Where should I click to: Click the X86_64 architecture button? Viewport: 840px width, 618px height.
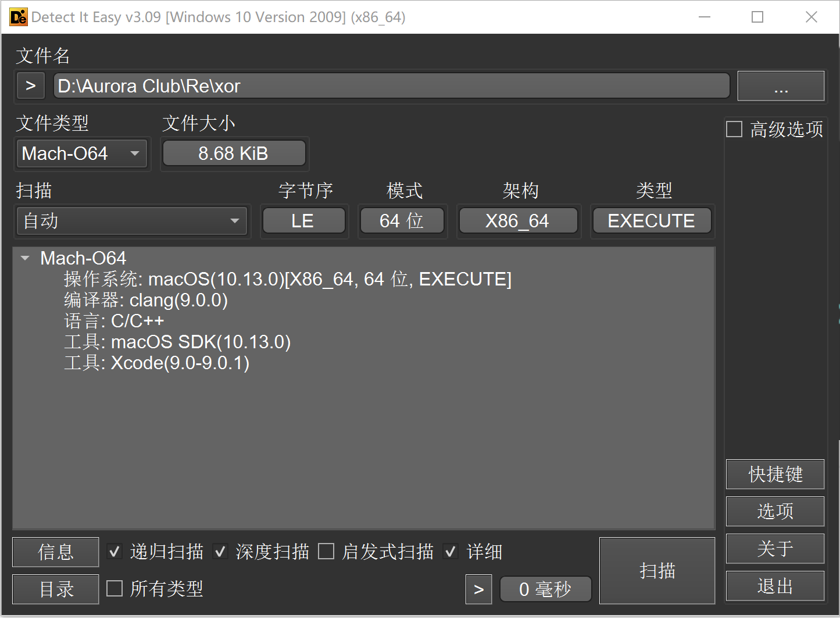[x=517, y=221]
